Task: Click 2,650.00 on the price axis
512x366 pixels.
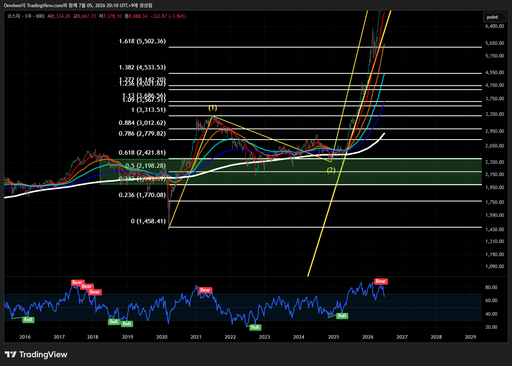Action: (495, 146)
